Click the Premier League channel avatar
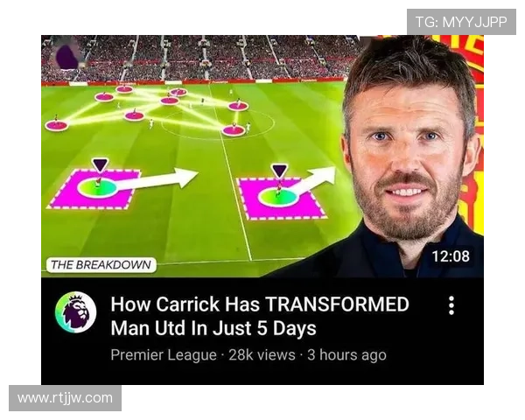The width and height of the screenshot is (525, 420). point(75,311)
